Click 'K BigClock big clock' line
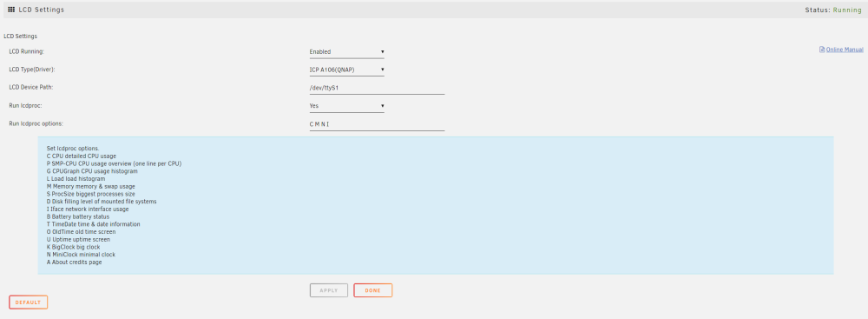Screen dimensions: 868x319 [x=73, y=247]
